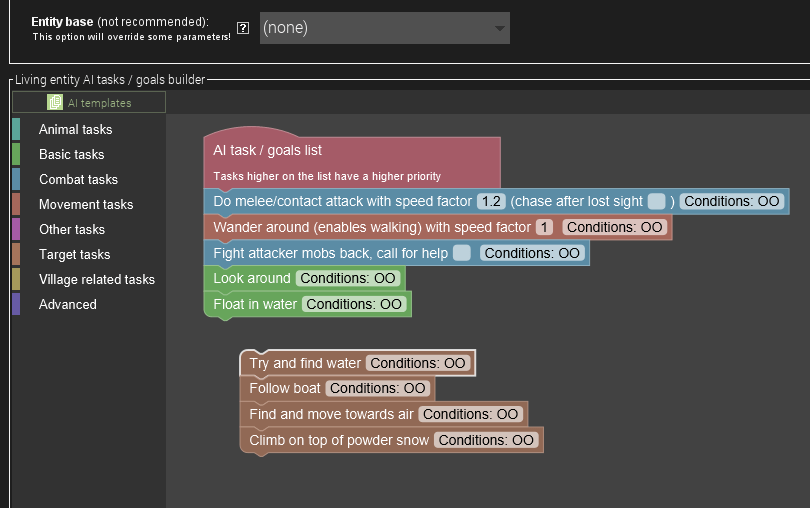Open the Combat tasks category
This screenshot has height=508, width=810.
pyautogui.click(x=79, y=179)
